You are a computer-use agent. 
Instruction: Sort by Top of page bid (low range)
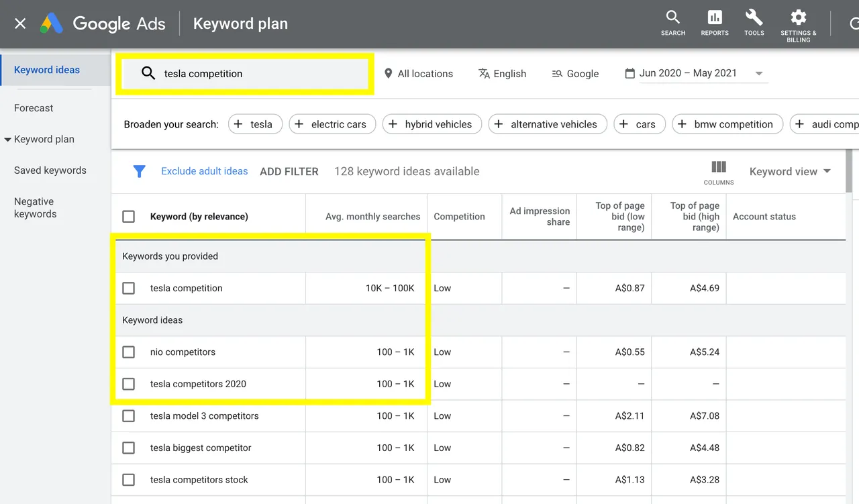coord(619,216)
